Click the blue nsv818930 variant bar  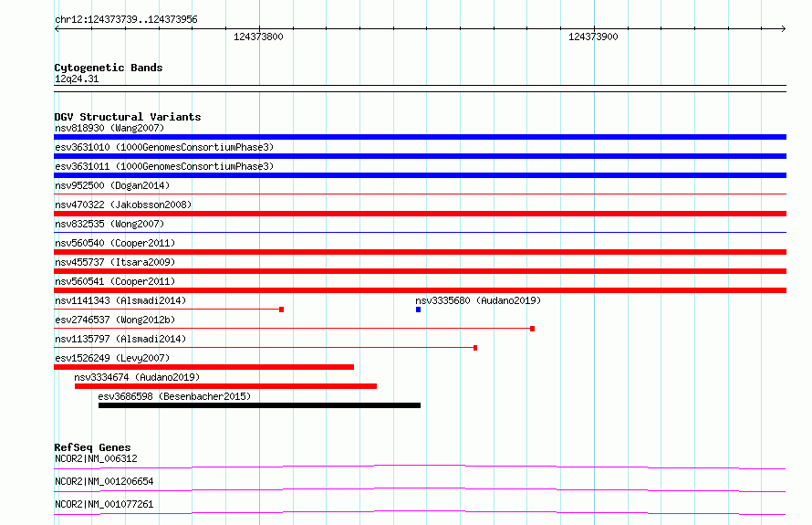(x=420, y=137)
